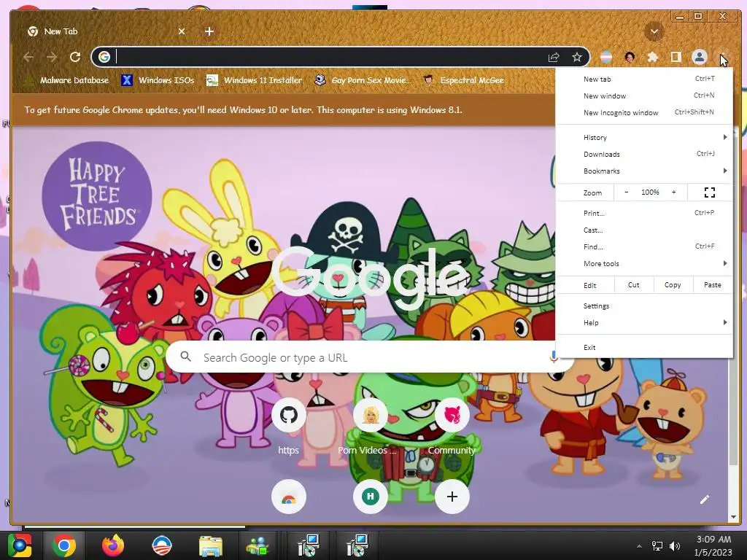747x560 pixels.
Task: Choose Print... from the menu
Action: point(644,214)
